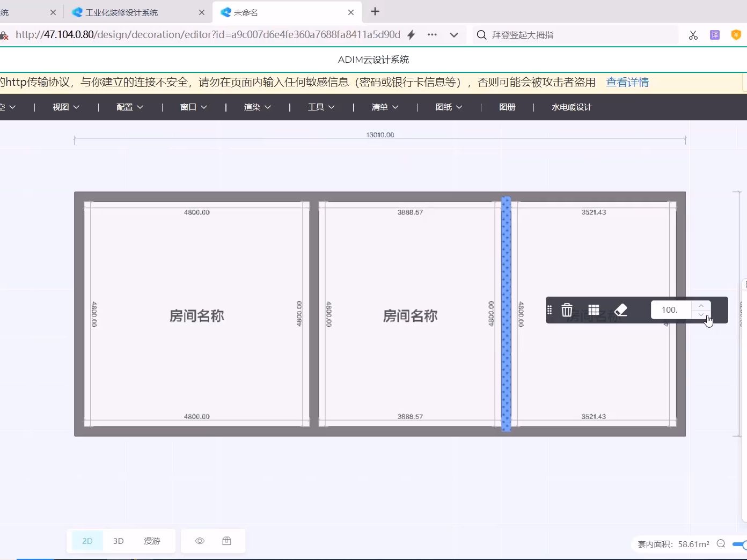Screen dimensions: 747x560
Task: Switch to 漫游 walkthrough mode
Action: coord(152,541)
